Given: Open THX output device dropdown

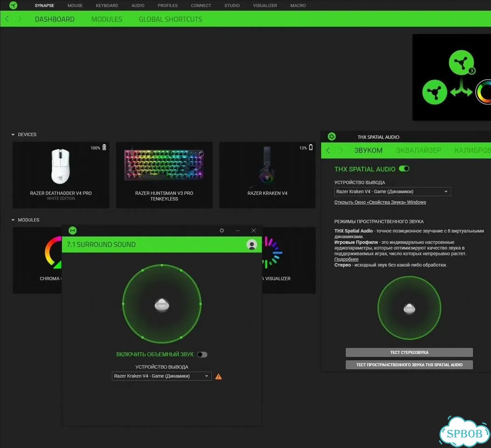Looking at the screenshot, I should click(x=392, y=191).
